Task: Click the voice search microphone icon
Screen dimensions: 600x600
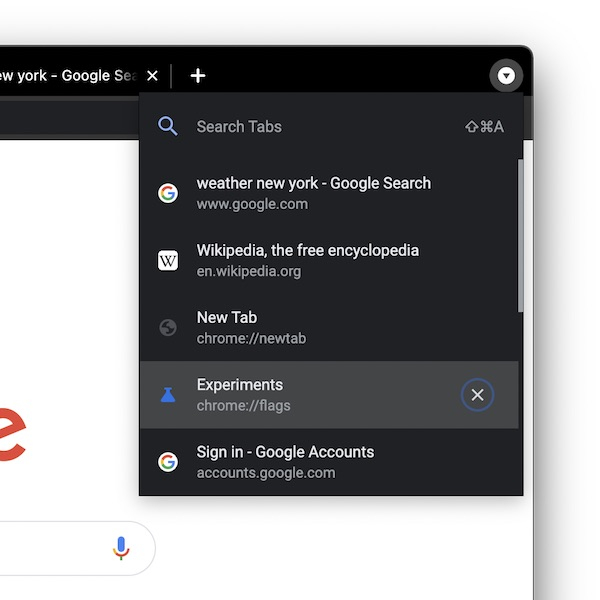Action: (121, 548)
